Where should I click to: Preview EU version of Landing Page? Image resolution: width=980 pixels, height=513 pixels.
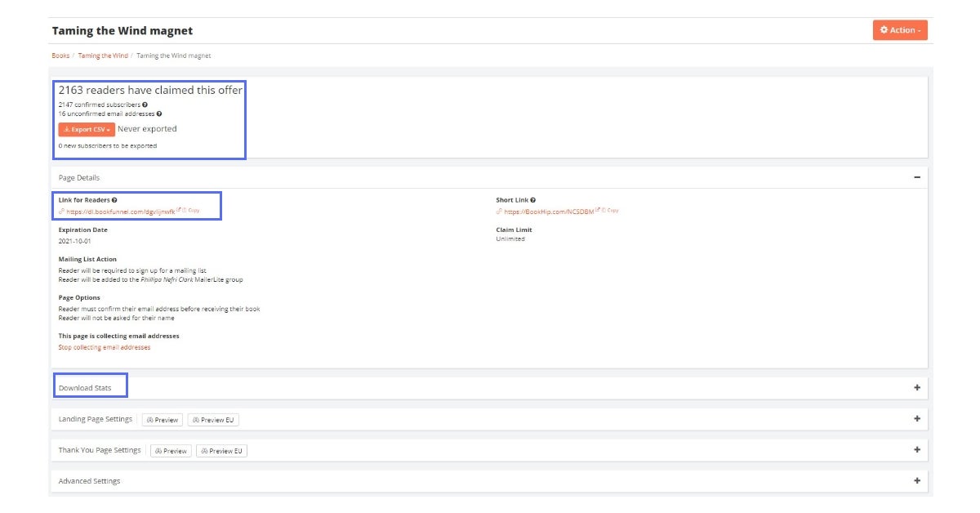pyautogui.click(x=213, y=420)
